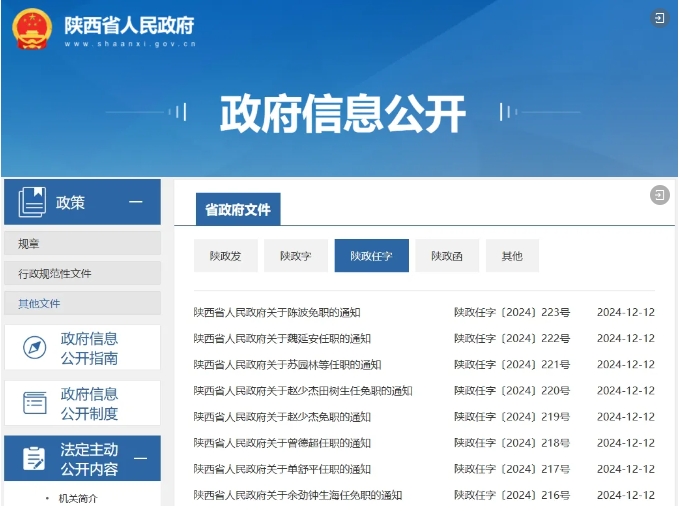The width and height of the screenshot is (680, 511).
Task: Select 其他文件 in the sidebar
Action: click(x=39, y=303)
